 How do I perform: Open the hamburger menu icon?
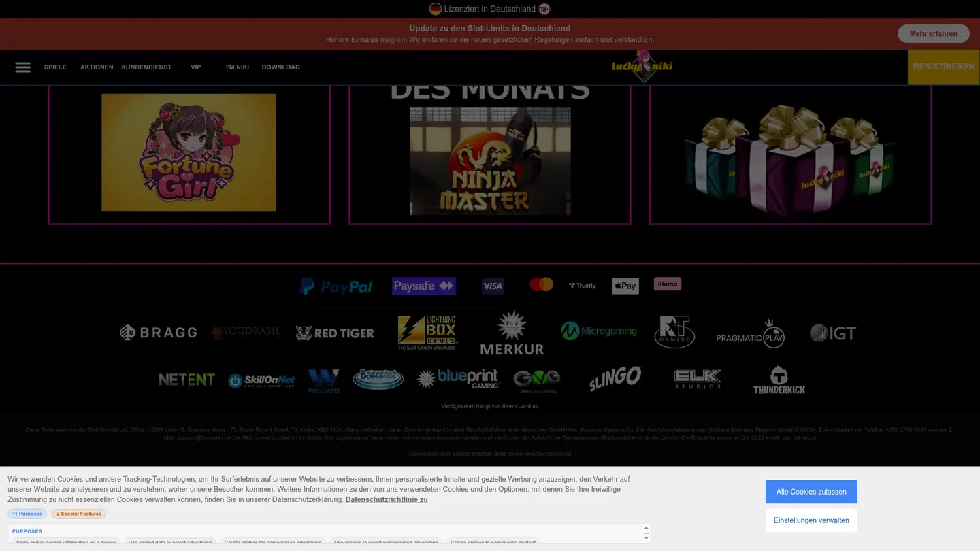23,67
